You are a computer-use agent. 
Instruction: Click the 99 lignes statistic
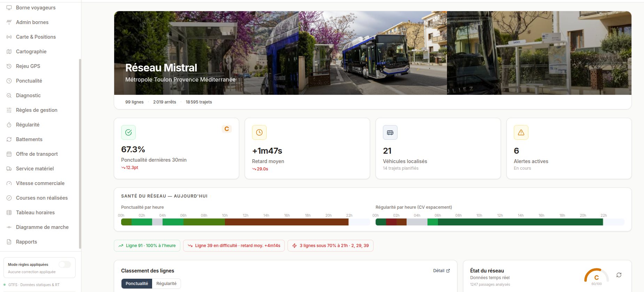click(134, 102)
